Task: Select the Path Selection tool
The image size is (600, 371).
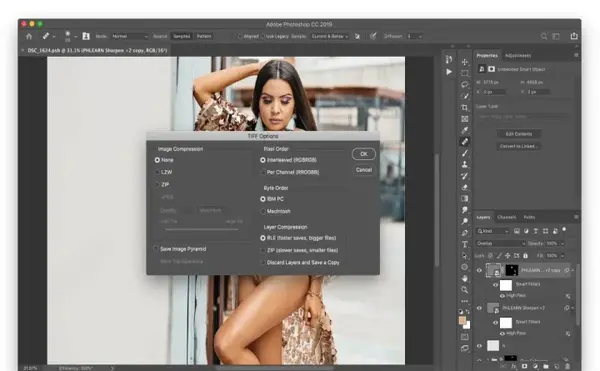Action: pyautogui.click(x=465, y=255)
